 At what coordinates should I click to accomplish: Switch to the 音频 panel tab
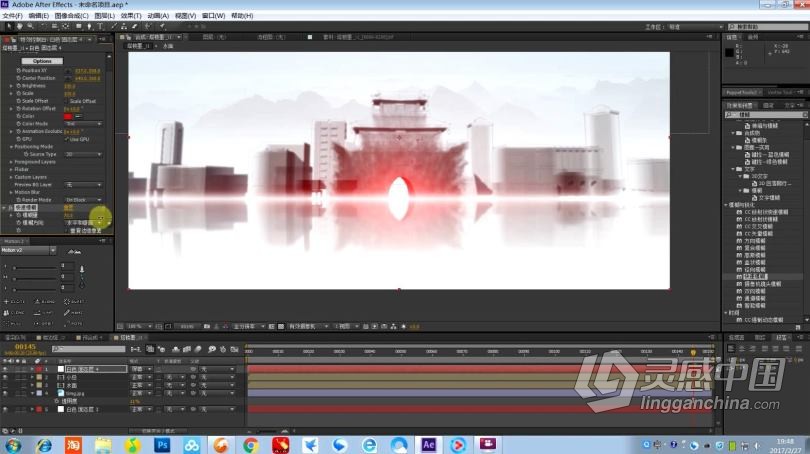753,37
